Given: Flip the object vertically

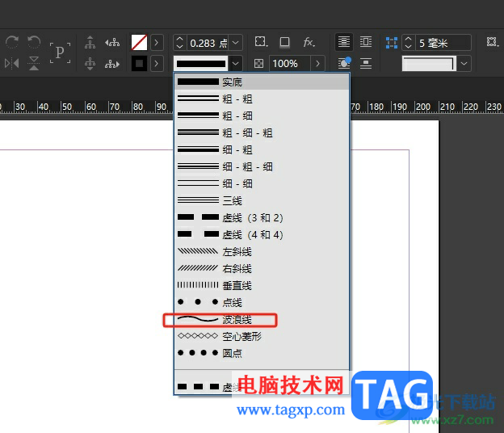Looking at the screenshot, I should point(34,63).
